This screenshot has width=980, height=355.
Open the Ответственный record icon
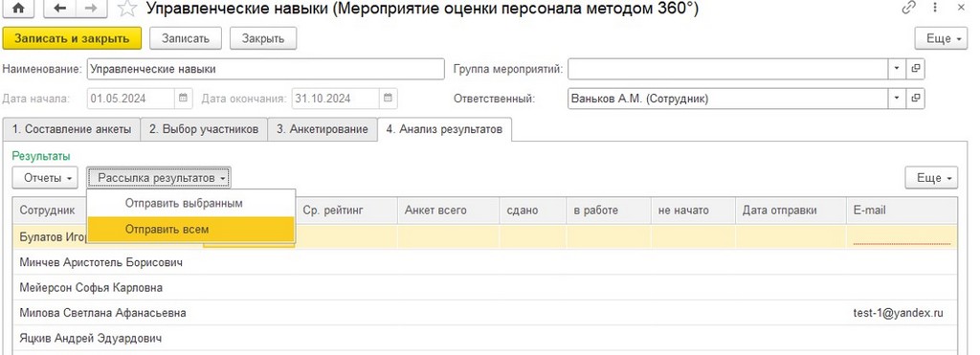tap(916, 99)
